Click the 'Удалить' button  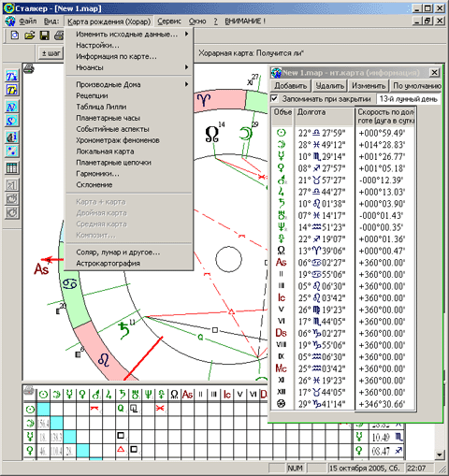[329, 85]
